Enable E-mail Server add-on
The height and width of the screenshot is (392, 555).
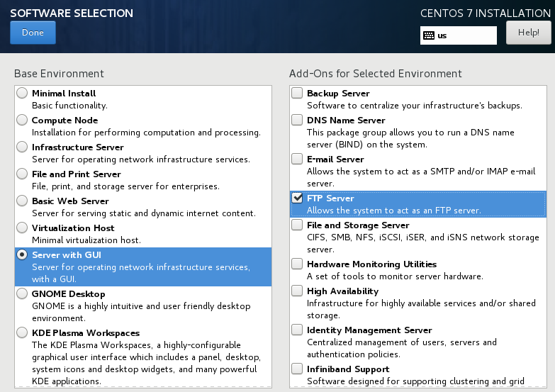[x=297, y=159]
